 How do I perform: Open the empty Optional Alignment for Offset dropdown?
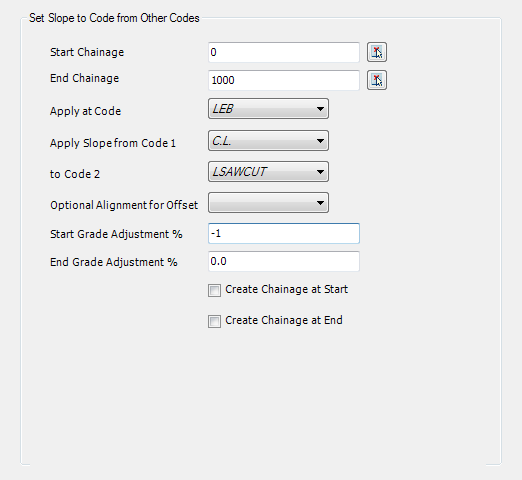tap(268, 203)
